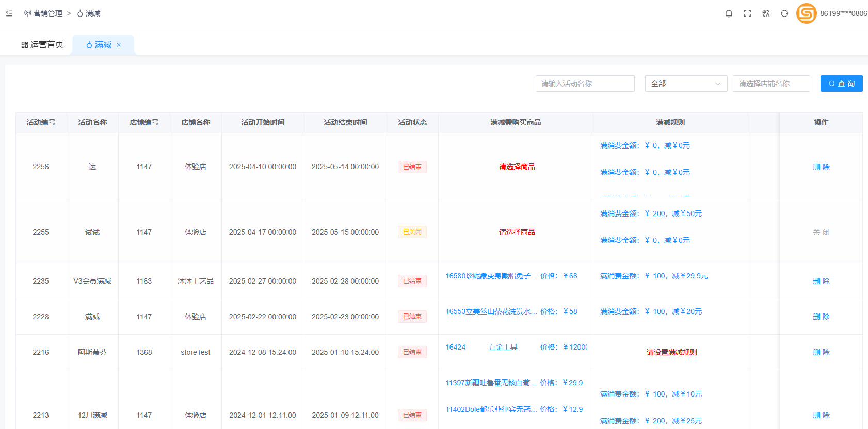This screenshot has width=868, height=429.
Task: Click 请选择商品 for activity 2255
Action: click(x=517, y=232)
